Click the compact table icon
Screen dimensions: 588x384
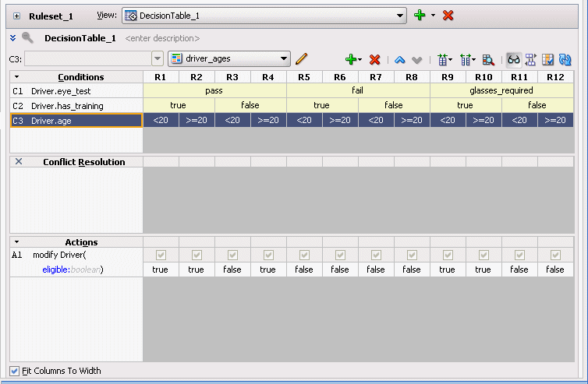pyautogui.click(x=547, y=59)
